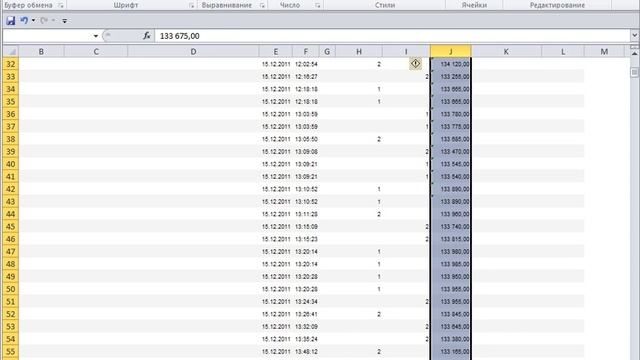This screenshot has width=640, height=360.
Task: Select column D header
Action: [193, 51]
